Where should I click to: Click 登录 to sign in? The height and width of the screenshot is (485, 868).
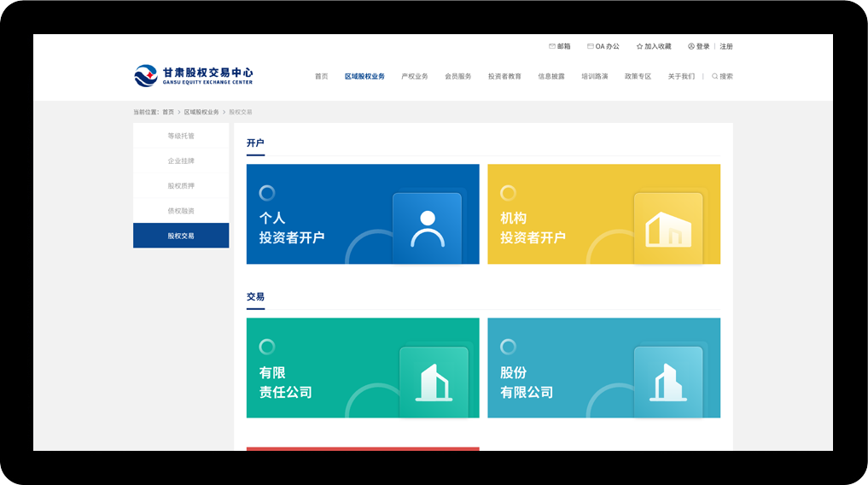click(x=699, y=46)
